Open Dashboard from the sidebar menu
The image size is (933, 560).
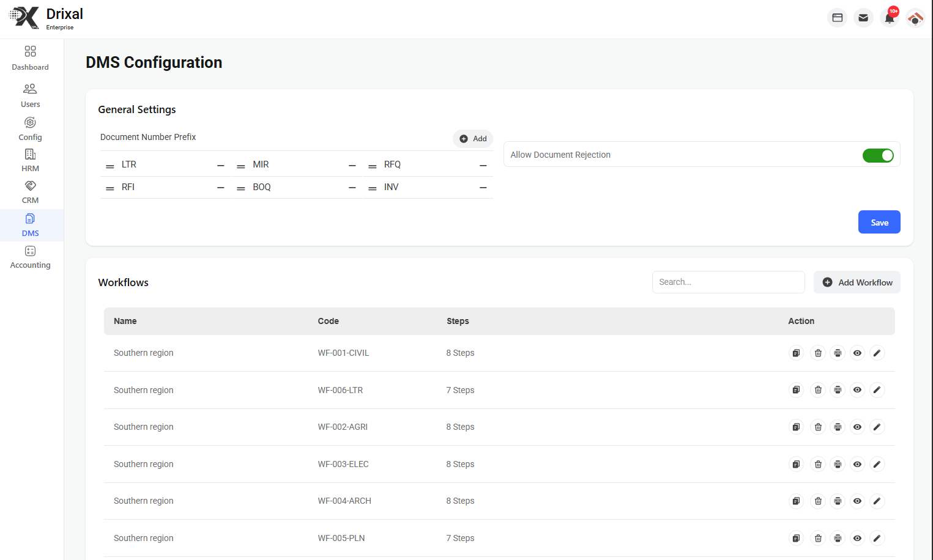tap(30, 58)
